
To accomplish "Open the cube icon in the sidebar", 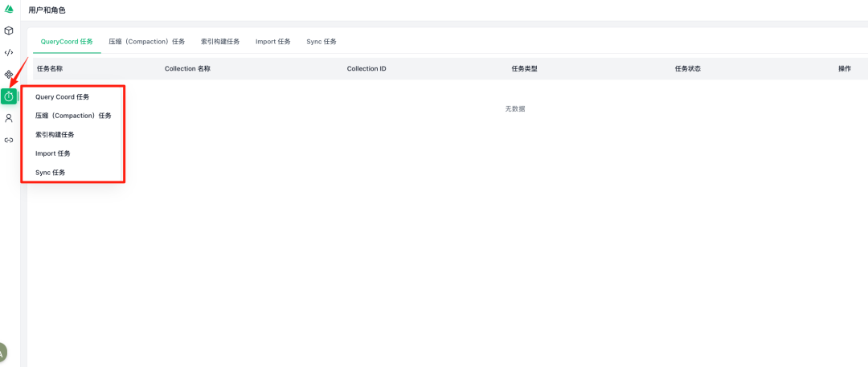I will (x=9, y=31).
